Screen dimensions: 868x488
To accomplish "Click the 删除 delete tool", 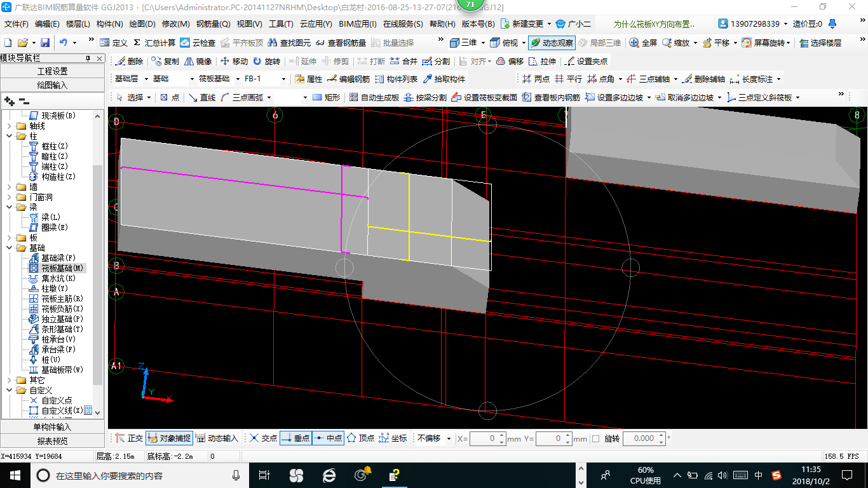I will click(x=130, y=62).
